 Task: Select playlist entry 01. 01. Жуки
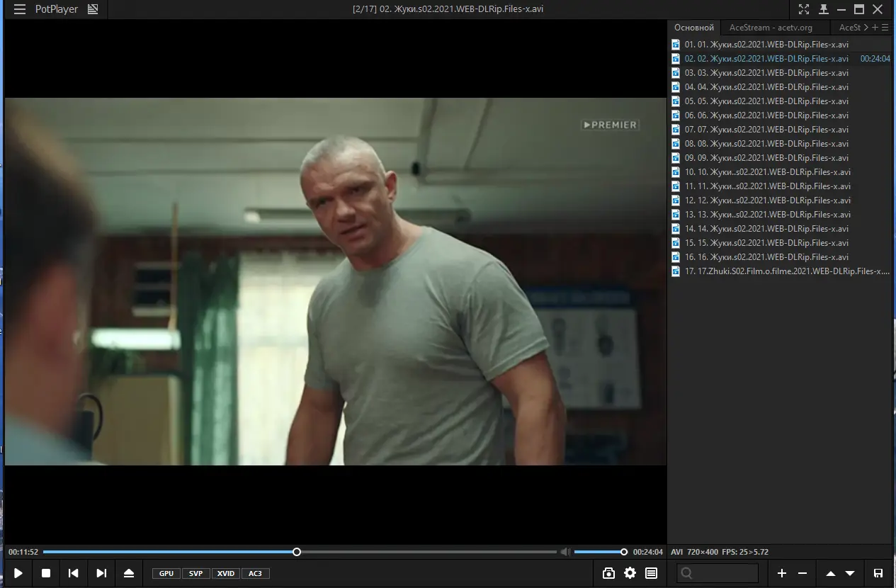781,45
